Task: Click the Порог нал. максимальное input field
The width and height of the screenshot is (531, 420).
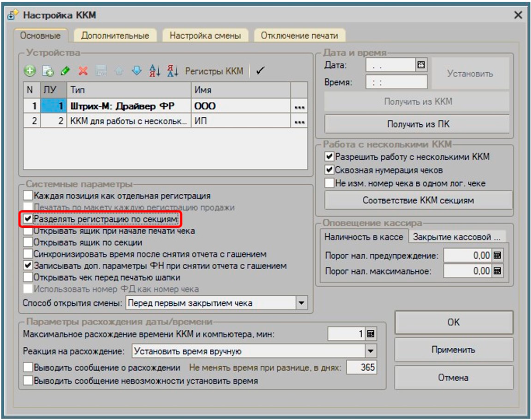Action: coord(467,271)
